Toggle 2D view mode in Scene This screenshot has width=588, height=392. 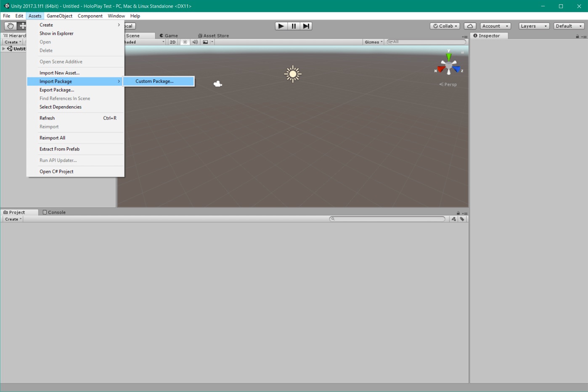click(172, 42)
